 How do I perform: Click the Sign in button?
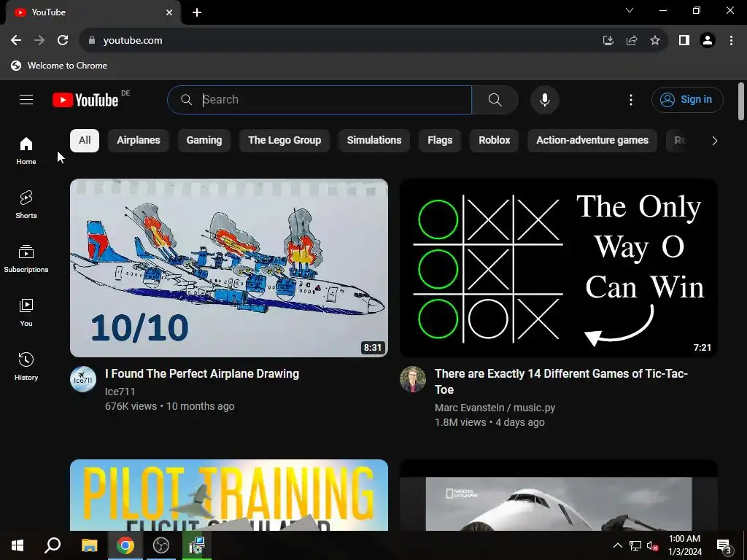(x=687, y=99)
